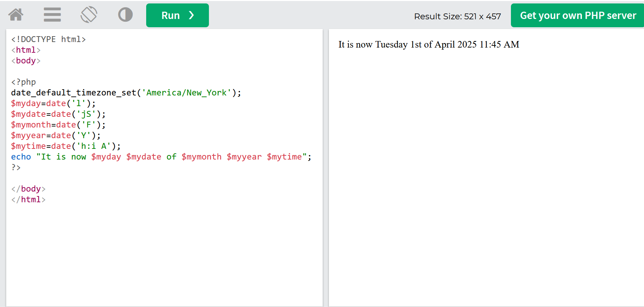Place cursor on $mydate=date('jS') line

[x=58, y=114]
